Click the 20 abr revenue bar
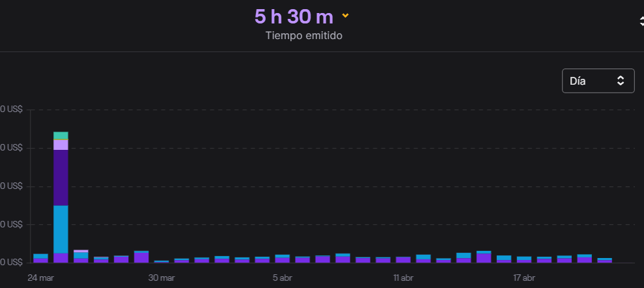 pyautogui.click(x=585, y=259)
